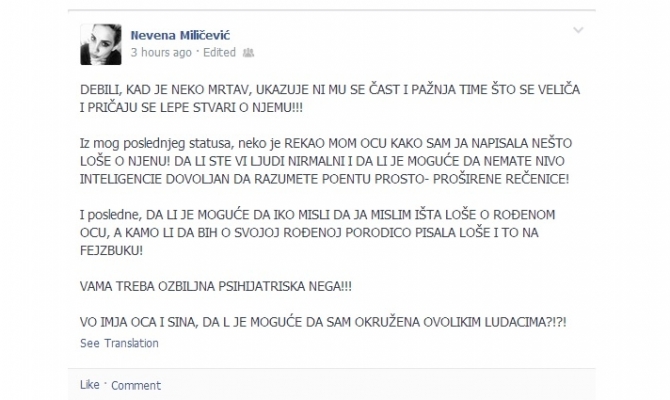Click the word 'FEJZBUKU!' in the post

click(112, 250)
